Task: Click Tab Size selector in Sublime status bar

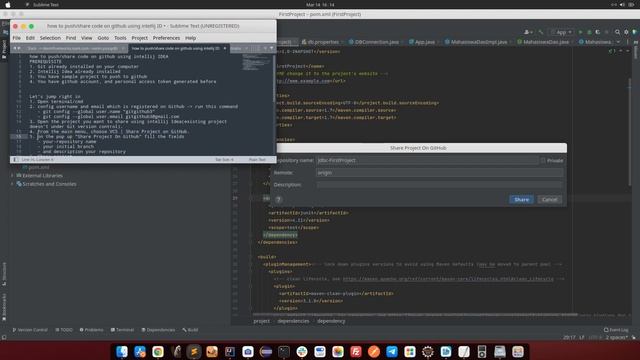Action: 224,160
